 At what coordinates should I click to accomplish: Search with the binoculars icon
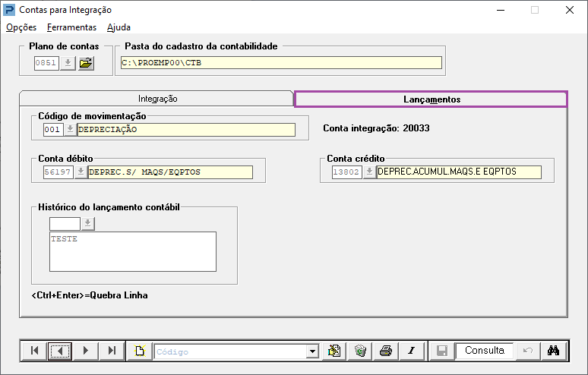[554, 351]
